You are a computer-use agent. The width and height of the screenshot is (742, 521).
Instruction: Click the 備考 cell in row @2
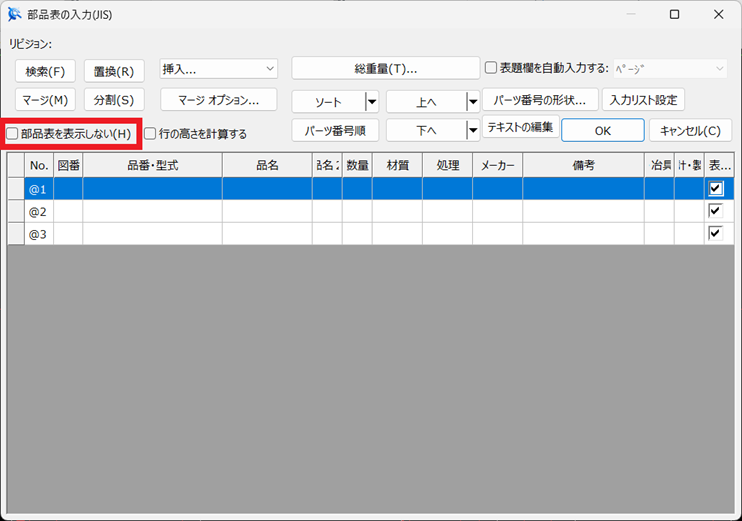pyautogui.click(x=583, y=211)
